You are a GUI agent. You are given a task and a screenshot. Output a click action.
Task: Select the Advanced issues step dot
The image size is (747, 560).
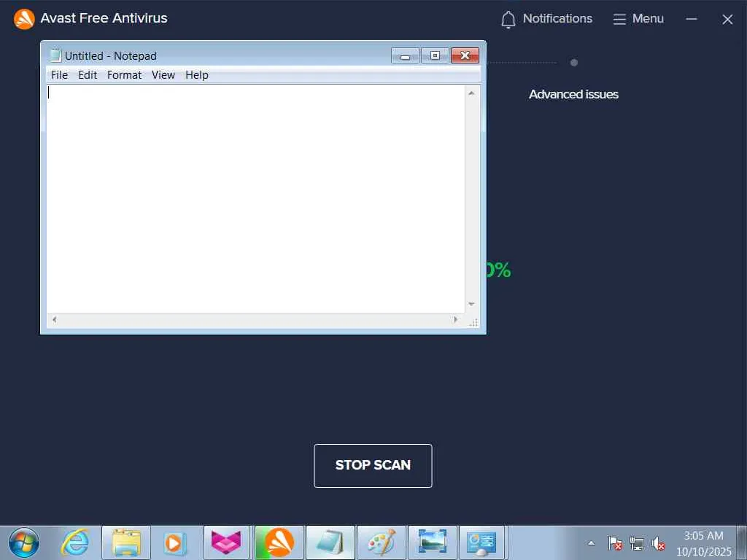coord(573,63)
